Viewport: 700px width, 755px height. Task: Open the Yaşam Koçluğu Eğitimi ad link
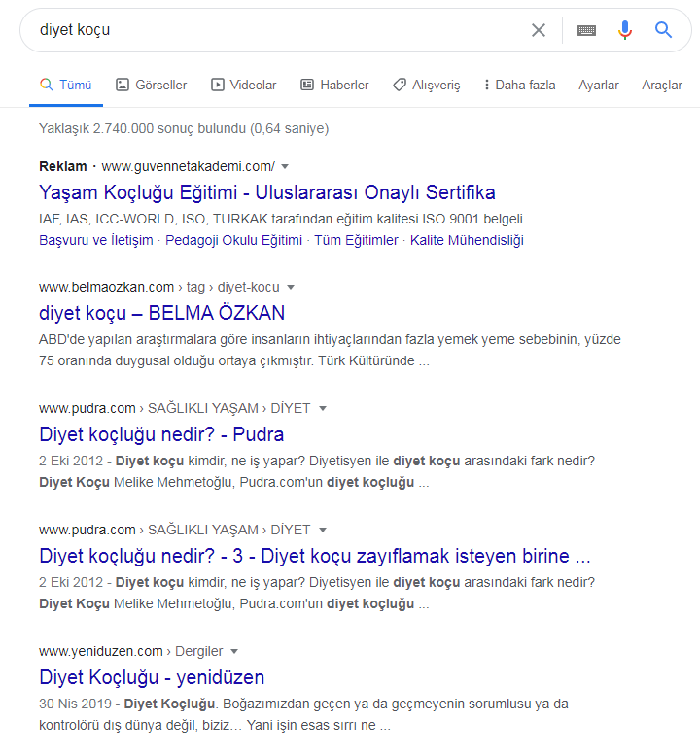267,192
